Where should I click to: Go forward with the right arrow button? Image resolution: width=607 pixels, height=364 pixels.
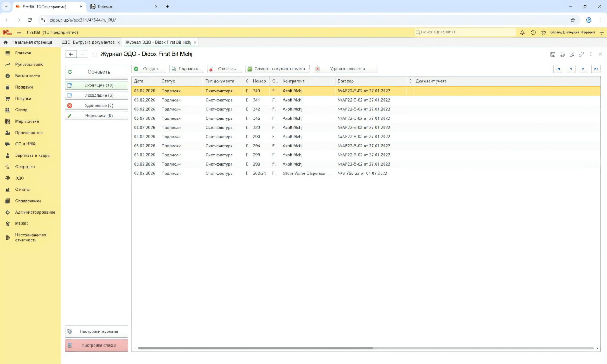tap(82, 54)
